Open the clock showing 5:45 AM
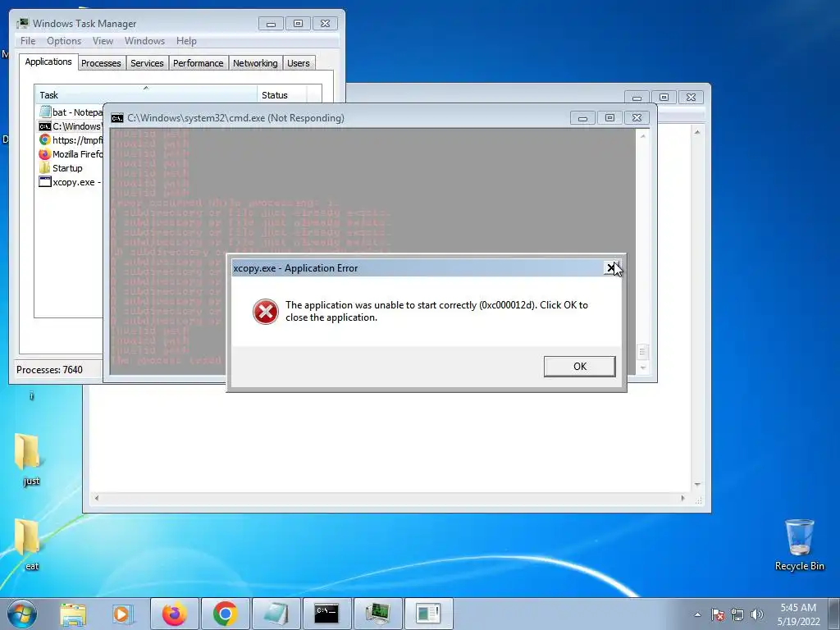This screenshot has width=840, height=630. click(798, 614)
